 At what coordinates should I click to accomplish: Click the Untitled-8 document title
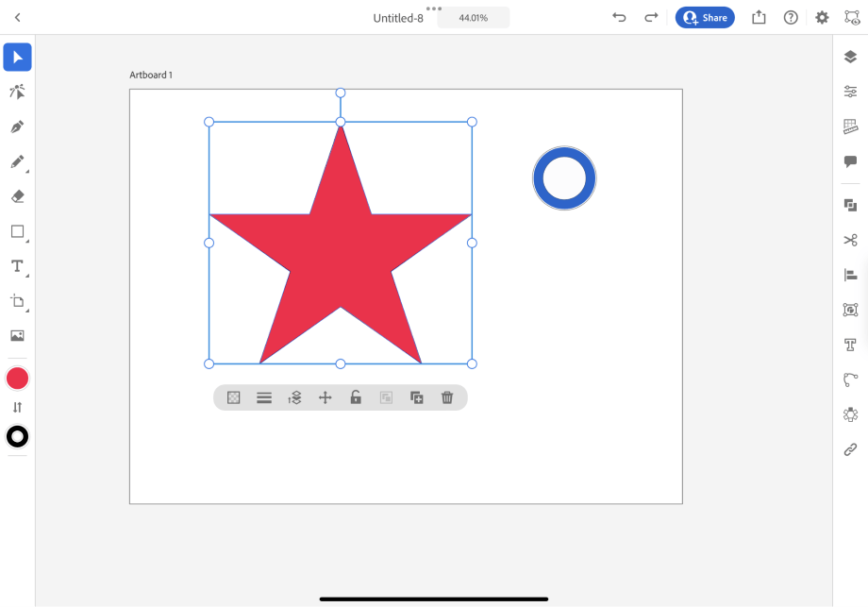(398, 18)
